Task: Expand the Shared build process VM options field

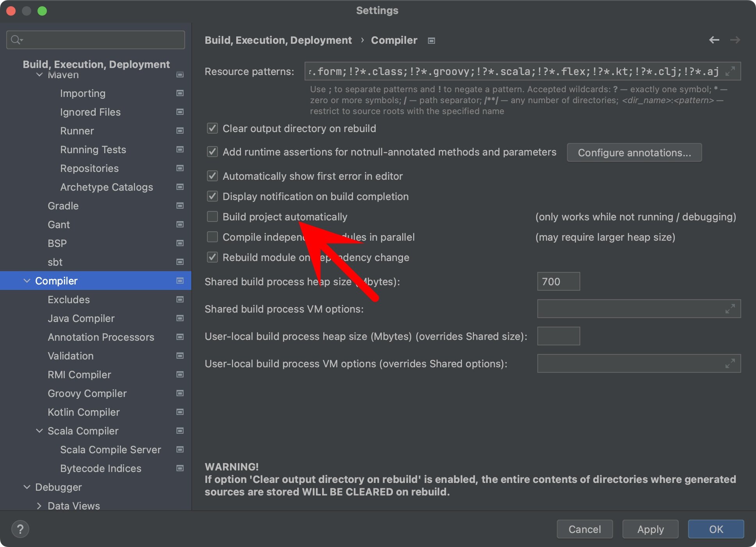Action: [x=730, y=309]
